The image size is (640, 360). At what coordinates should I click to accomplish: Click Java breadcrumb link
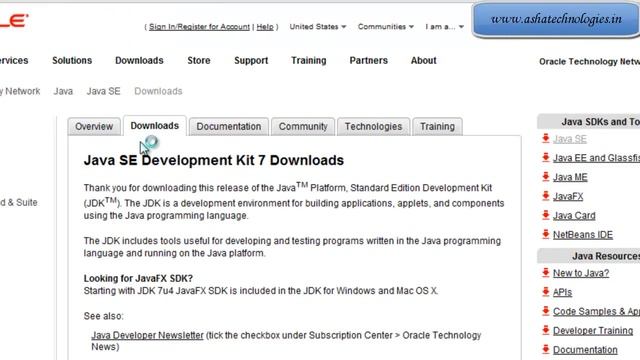click(x=63, y=91)
